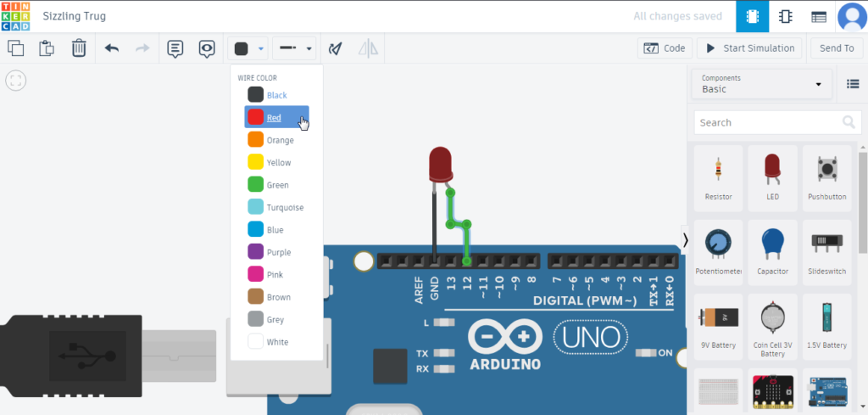Open wire type dropdown
The height and width of the screenshot is (415, 868).
(x=294, y=48)
